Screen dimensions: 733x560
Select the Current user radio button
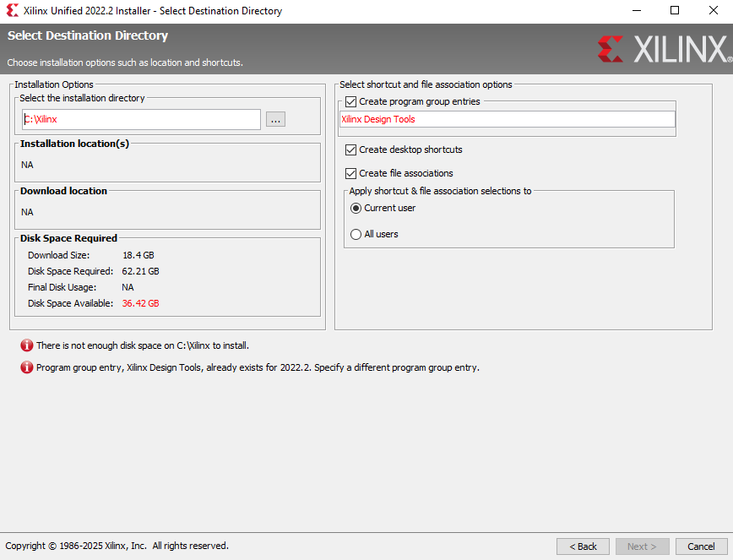coord(356,208)
